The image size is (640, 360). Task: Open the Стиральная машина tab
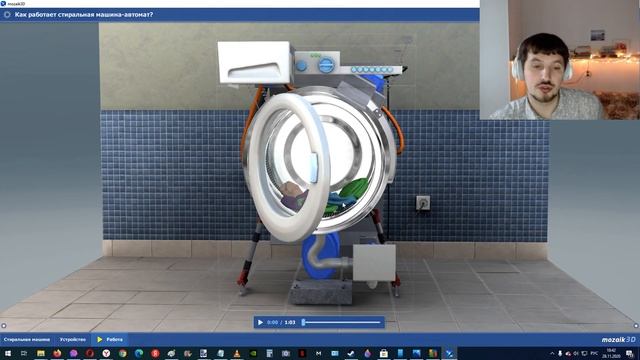pos(27,339)
